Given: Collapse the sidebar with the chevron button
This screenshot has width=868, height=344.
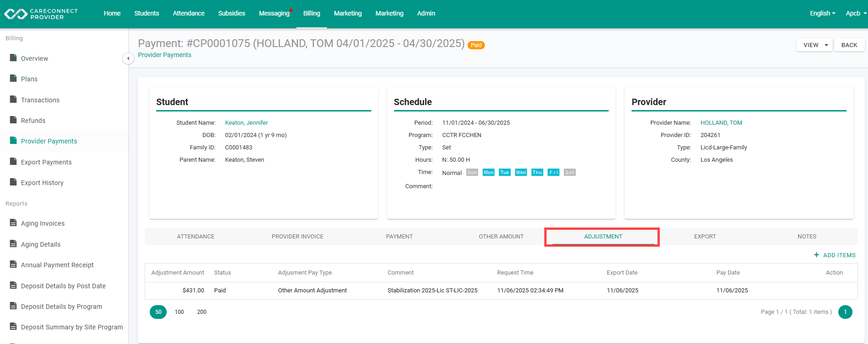Looking at the screenshot, I should click(x=128, y=58).
